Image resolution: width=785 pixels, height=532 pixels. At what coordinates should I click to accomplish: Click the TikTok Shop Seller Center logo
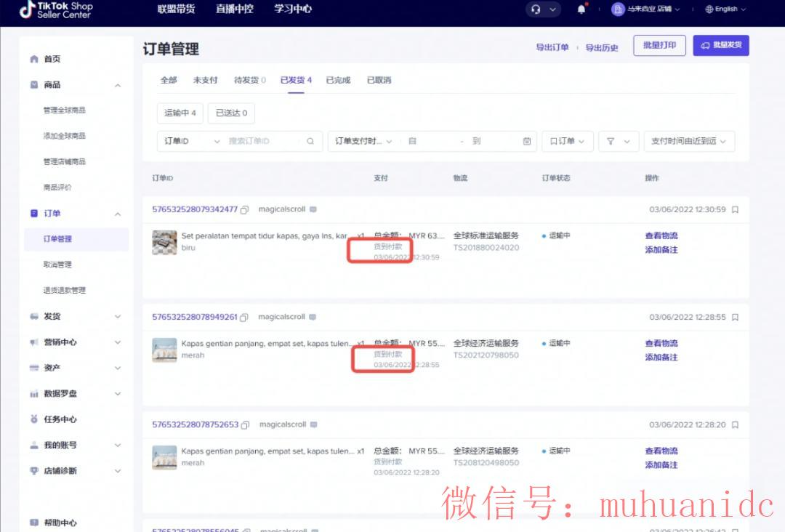56,10
